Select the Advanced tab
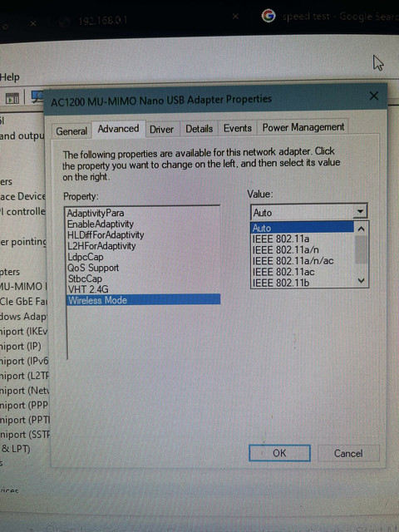This screenshot has width=399, height=532. (118, 129)
